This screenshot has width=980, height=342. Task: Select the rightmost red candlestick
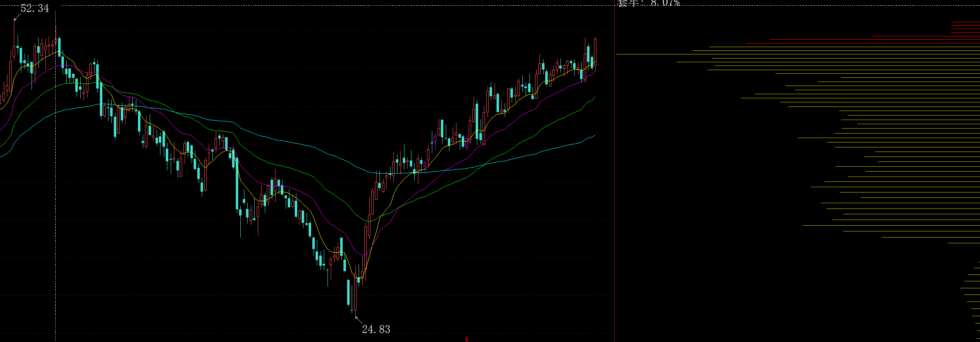coord(595,52)
